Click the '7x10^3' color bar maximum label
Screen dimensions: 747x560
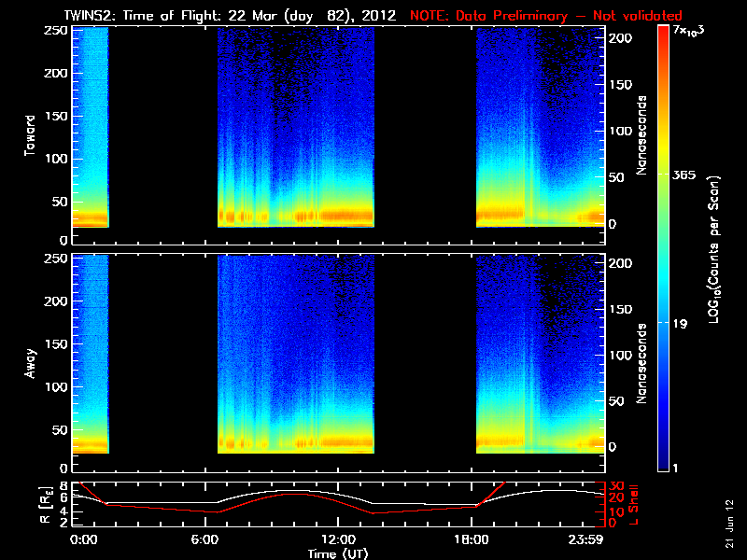(688, 31)
